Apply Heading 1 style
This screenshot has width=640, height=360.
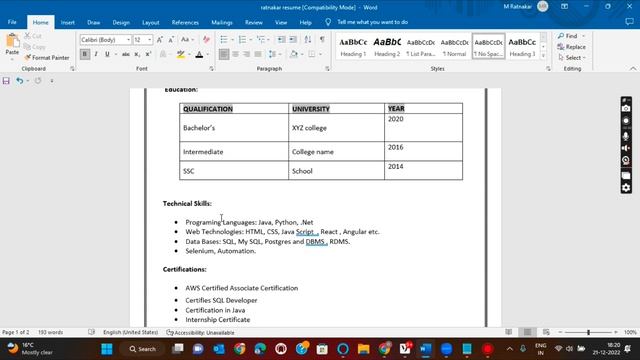[353, 47]
